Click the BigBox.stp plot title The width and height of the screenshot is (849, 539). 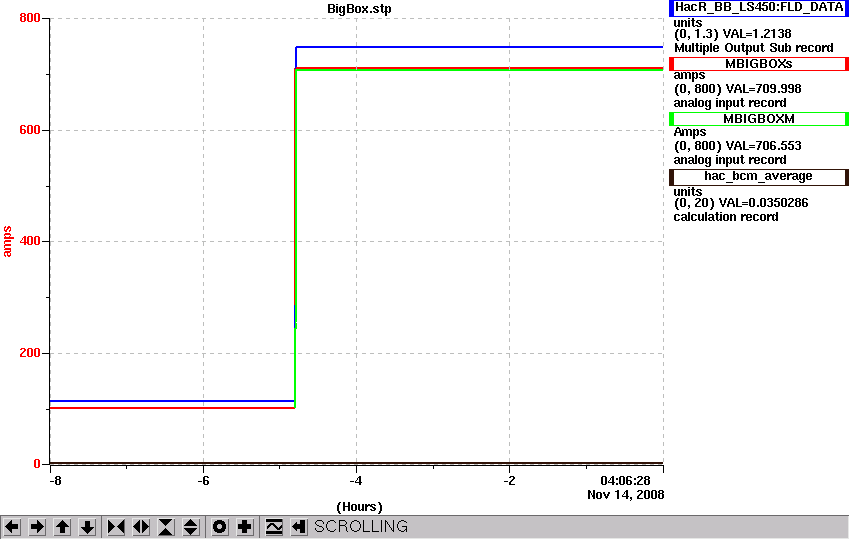[359, 9]
